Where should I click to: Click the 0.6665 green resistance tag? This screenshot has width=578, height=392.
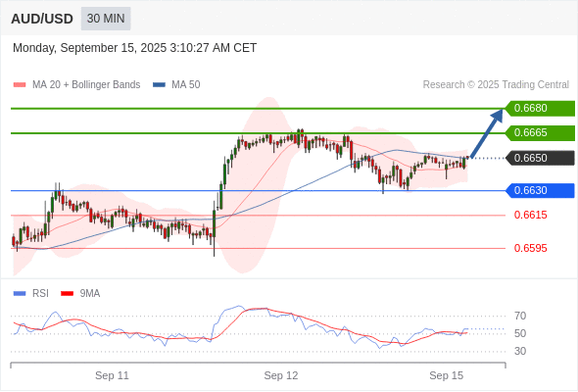[x=540, y=132]
